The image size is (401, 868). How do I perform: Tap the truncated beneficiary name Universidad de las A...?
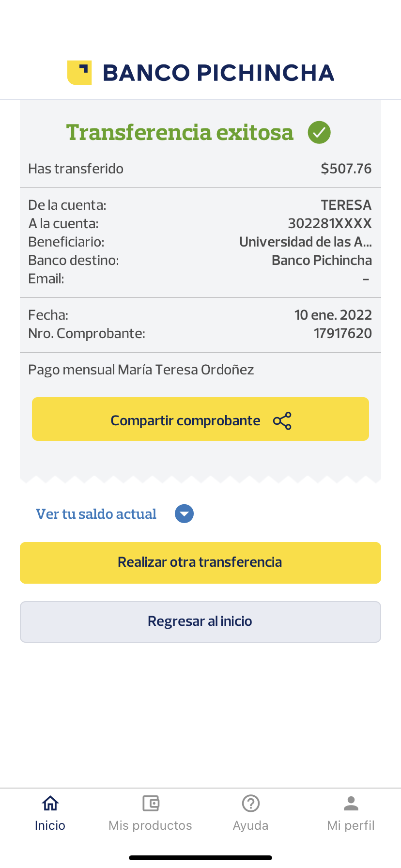click(x=305, y=242)
